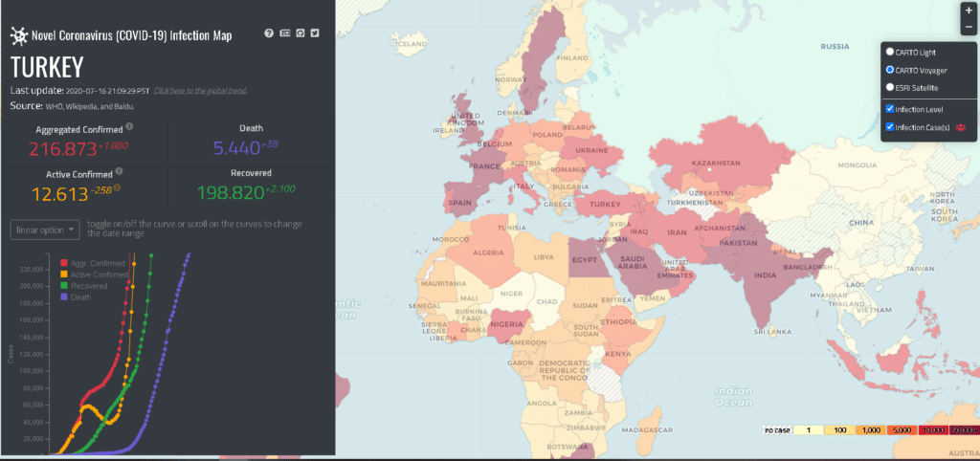Click the 1,000 legend color swatch
This screenshot has height=461, width=980.
coord(871,429)
